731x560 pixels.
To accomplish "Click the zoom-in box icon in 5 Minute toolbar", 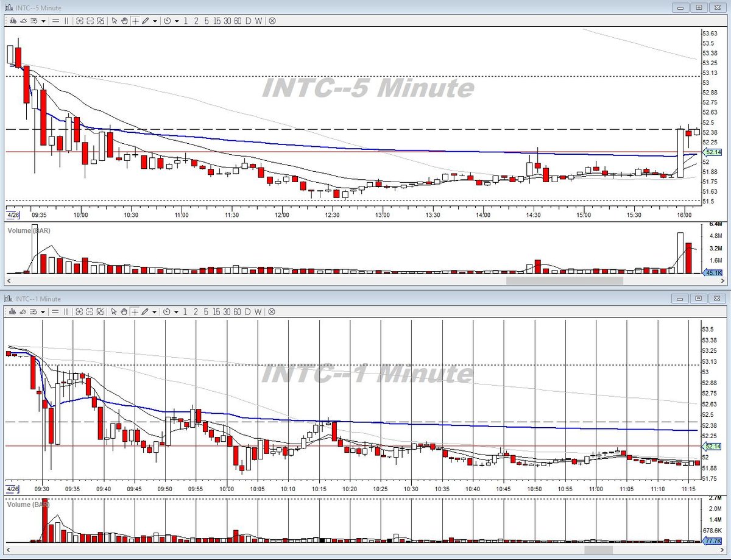I will coord(79,21).
